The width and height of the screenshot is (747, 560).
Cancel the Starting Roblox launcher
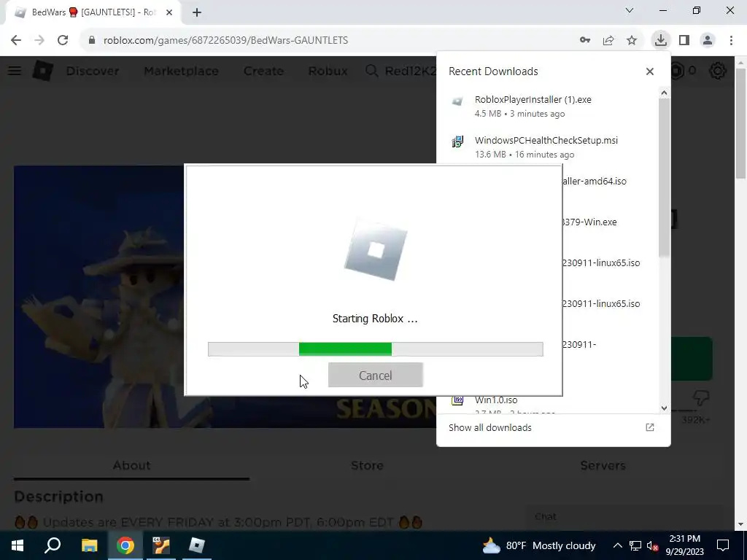click(x=376, y=376)
